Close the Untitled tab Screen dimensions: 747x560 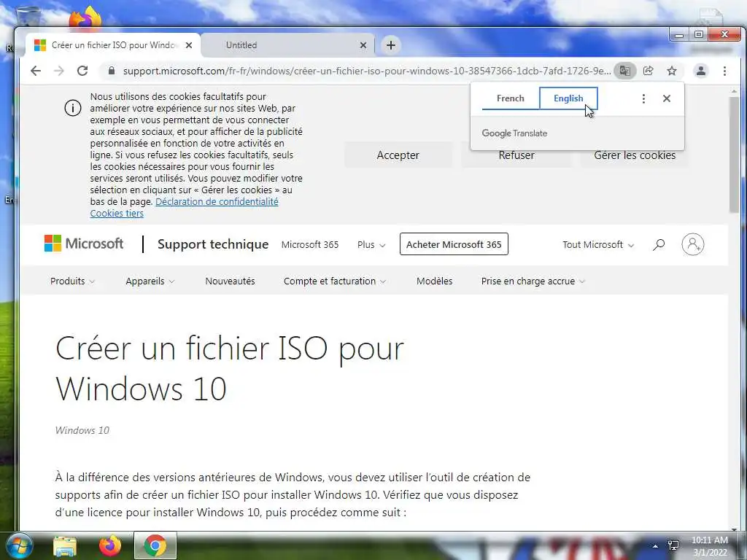tap(363, 45)
